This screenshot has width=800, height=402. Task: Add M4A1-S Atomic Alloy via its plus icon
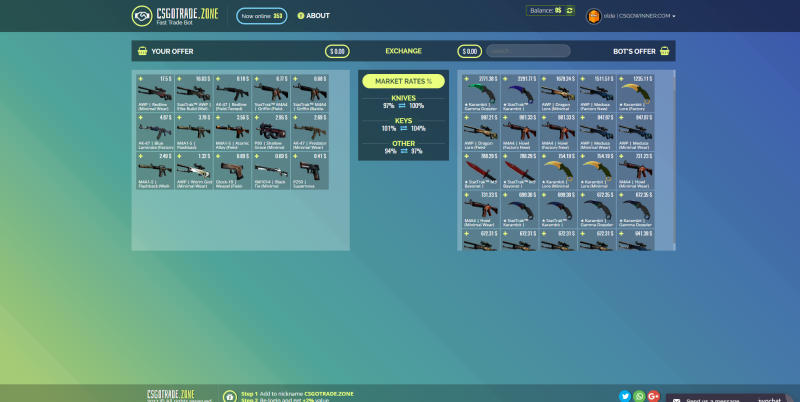tap(218, 118)
